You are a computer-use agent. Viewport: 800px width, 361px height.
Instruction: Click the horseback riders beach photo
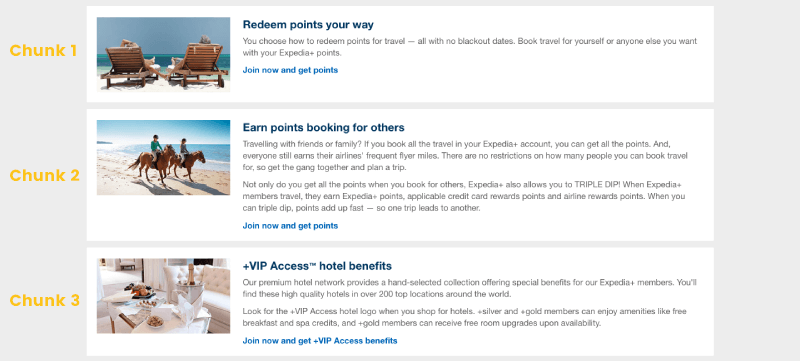point(163,158)
